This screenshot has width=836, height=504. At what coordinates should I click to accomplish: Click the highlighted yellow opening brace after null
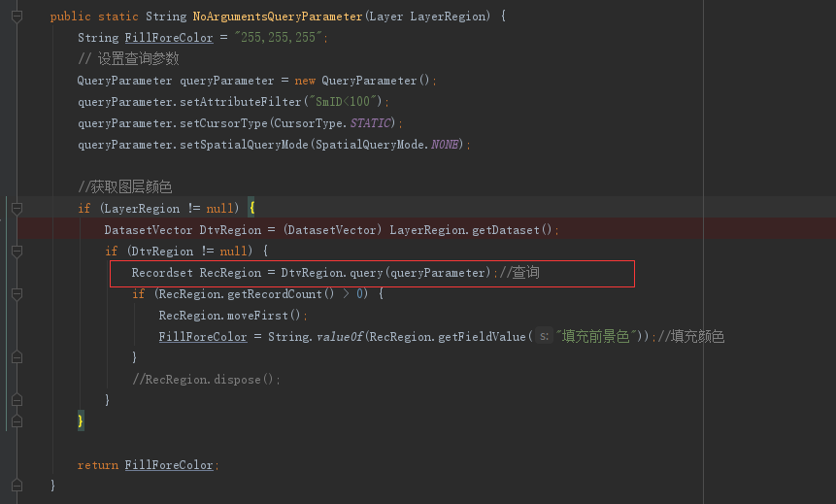coord(252,208)
